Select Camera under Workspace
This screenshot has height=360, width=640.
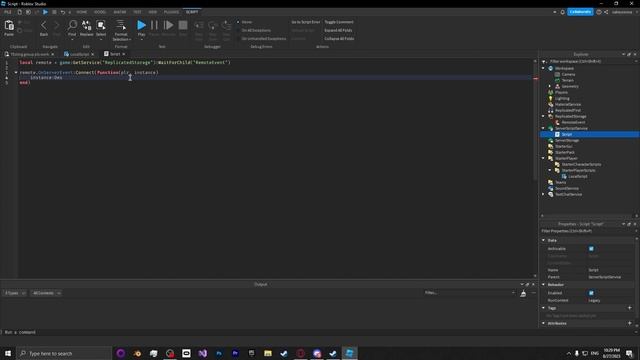click(x=568, y=74)
